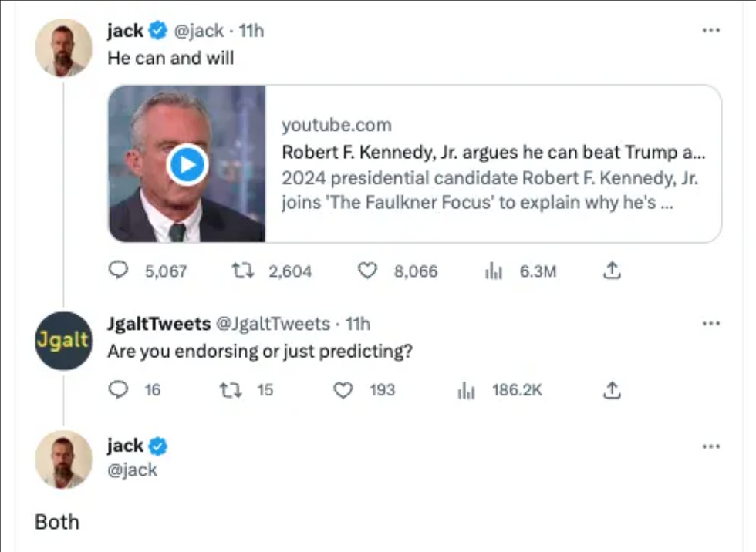The width and height of the screenshot is (756, 552).
Task: View analytics for the 6.3M views tweet
Action: click(492, 271)
